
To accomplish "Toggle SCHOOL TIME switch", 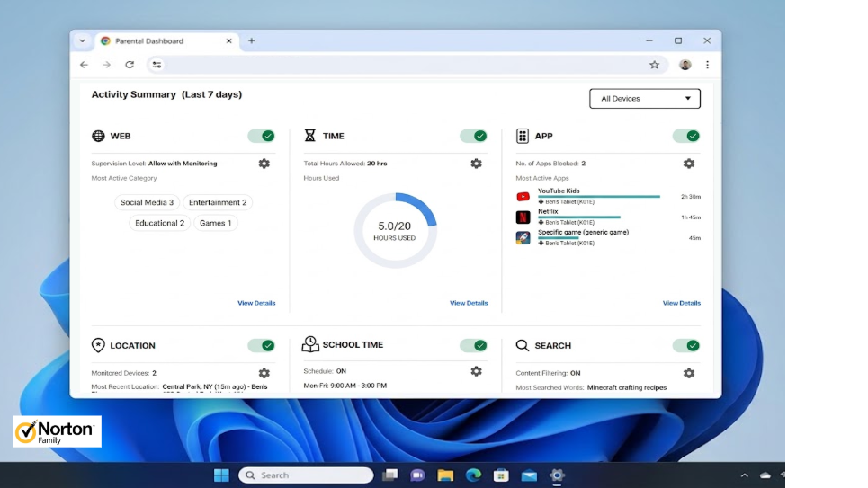I will pyautogui.click(x=473, y=345).
